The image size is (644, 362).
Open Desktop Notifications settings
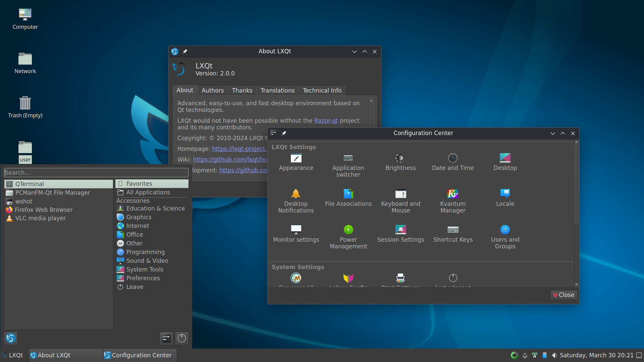point(296,199)
